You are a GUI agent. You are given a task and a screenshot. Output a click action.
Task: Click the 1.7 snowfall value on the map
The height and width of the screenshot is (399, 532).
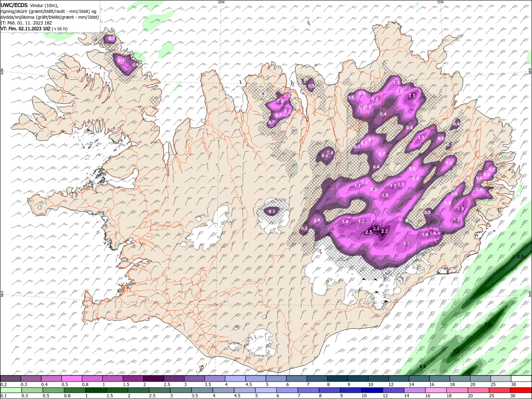tap(393, 186)
